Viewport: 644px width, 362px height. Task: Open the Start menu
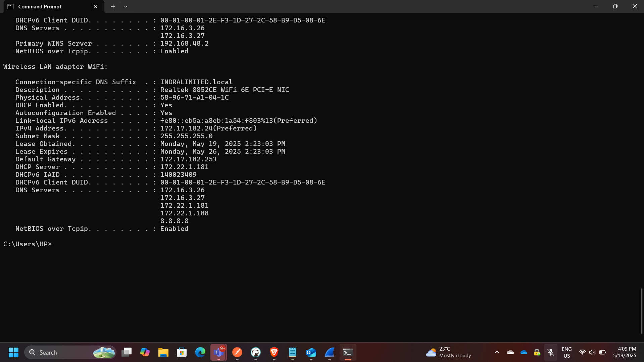[x=13, y=352]
